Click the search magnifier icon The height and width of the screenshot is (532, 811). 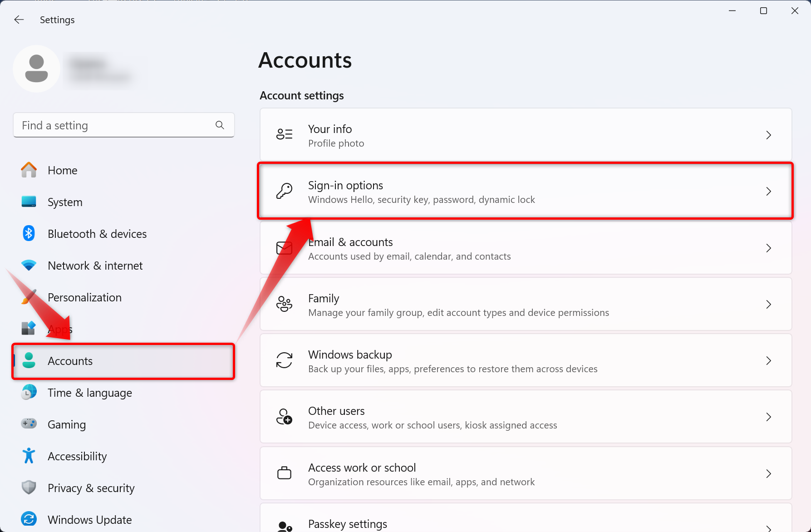220,125
